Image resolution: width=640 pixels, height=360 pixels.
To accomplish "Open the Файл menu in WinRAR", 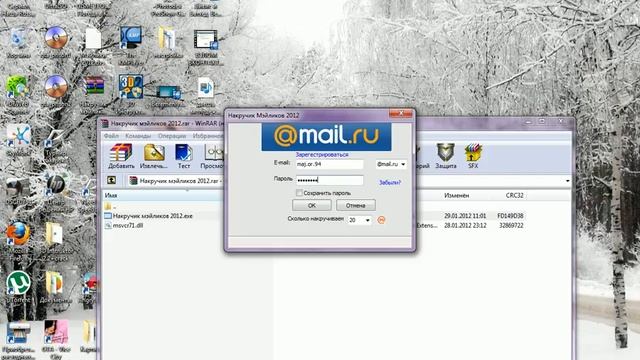I will tap(111, 136).
